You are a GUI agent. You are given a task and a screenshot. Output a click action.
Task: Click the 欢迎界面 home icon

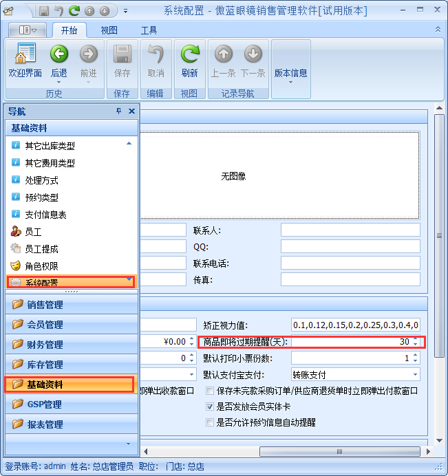[25, 60]
